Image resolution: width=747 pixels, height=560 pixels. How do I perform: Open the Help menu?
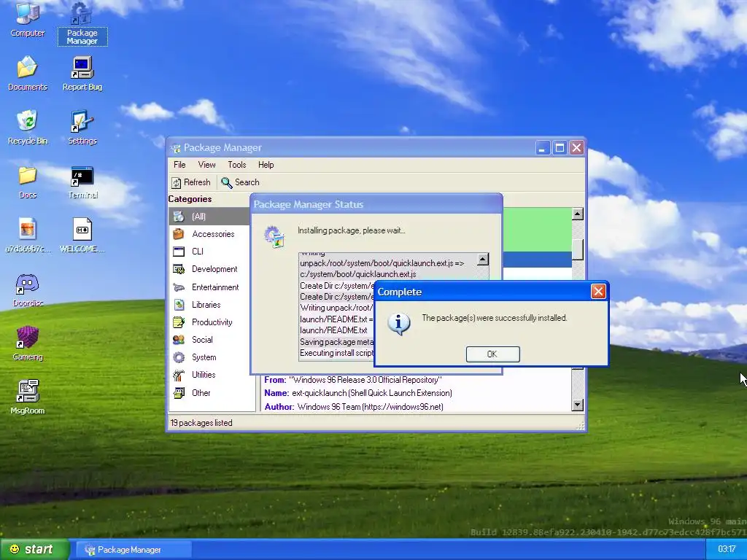click(266, 165)
